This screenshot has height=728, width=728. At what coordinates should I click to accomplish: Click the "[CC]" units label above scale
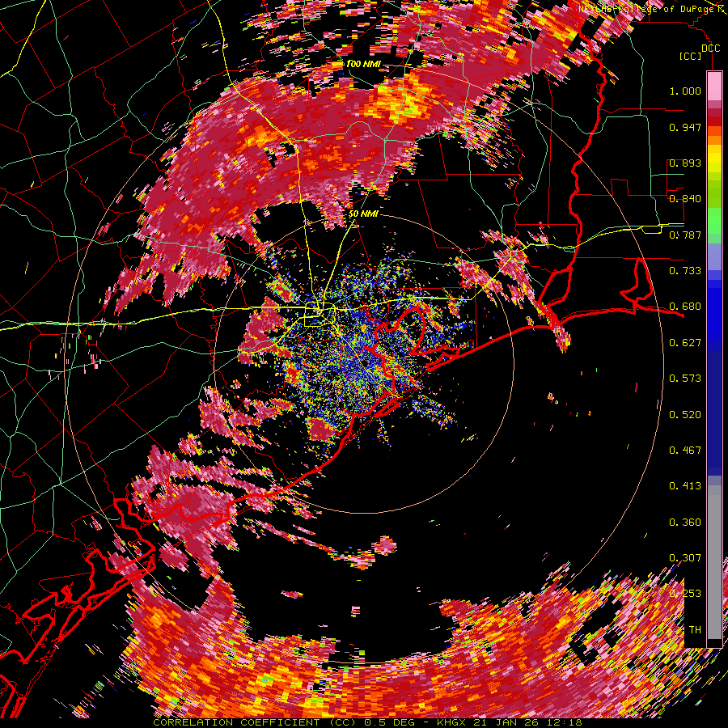[x=691, y=56]
